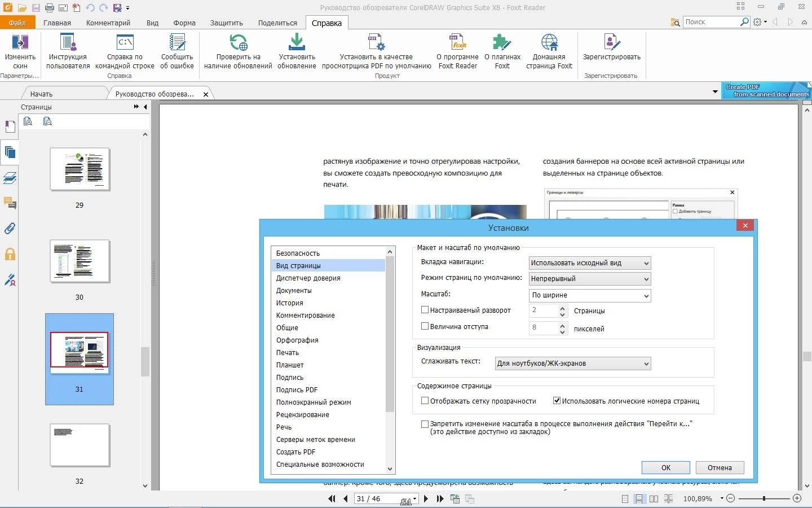Open the document tabs list dropdown arrow
The image size is (812, 508).
click(715, 91)
